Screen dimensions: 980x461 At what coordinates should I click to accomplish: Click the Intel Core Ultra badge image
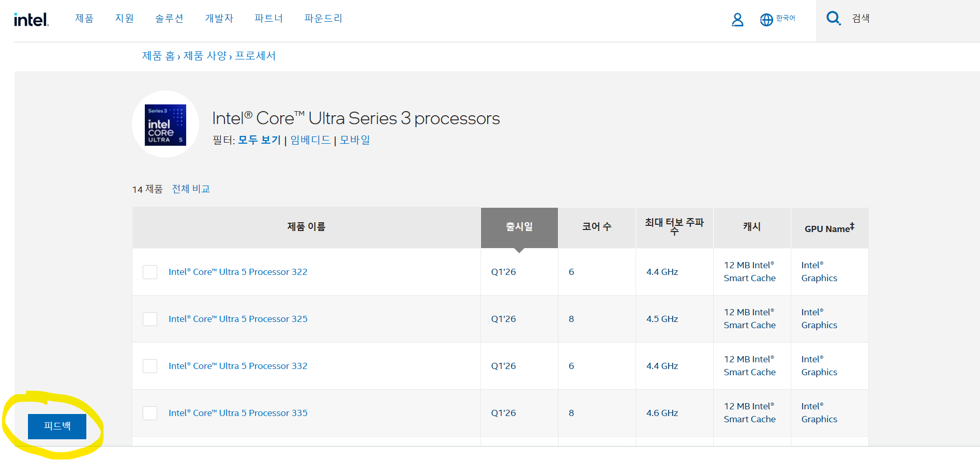click(165, 125)
